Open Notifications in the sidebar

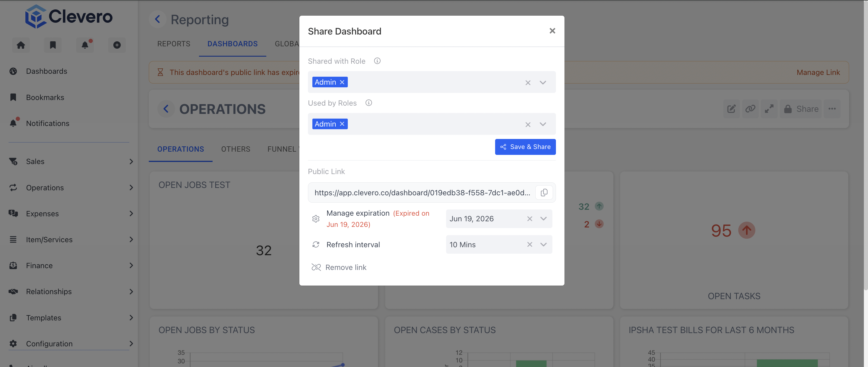(48, 123)
